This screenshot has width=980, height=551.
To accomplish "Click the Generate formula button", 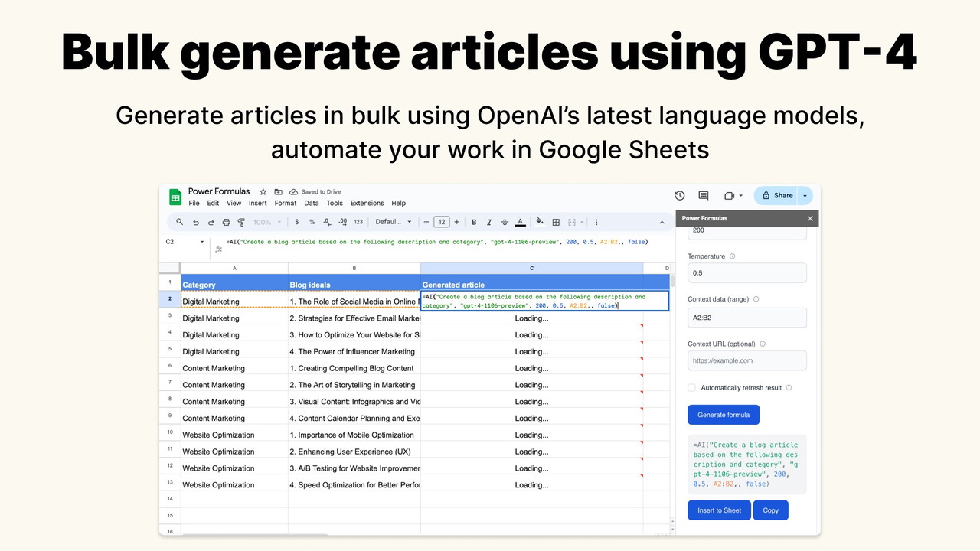I will pyautogui.click(x=723, y=415).
